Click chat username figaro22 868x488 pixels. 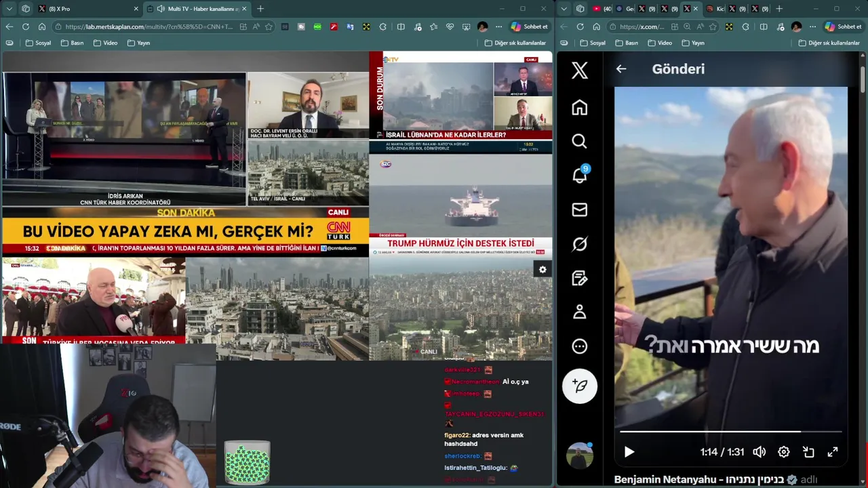(457, 435)
